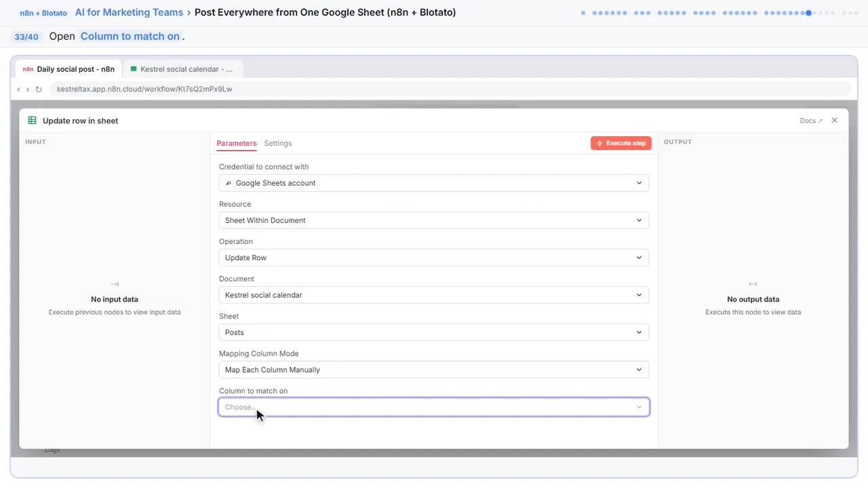Click the No input data message
The height and width of the screenshot is (488, 868).
(x=115, y=299)
